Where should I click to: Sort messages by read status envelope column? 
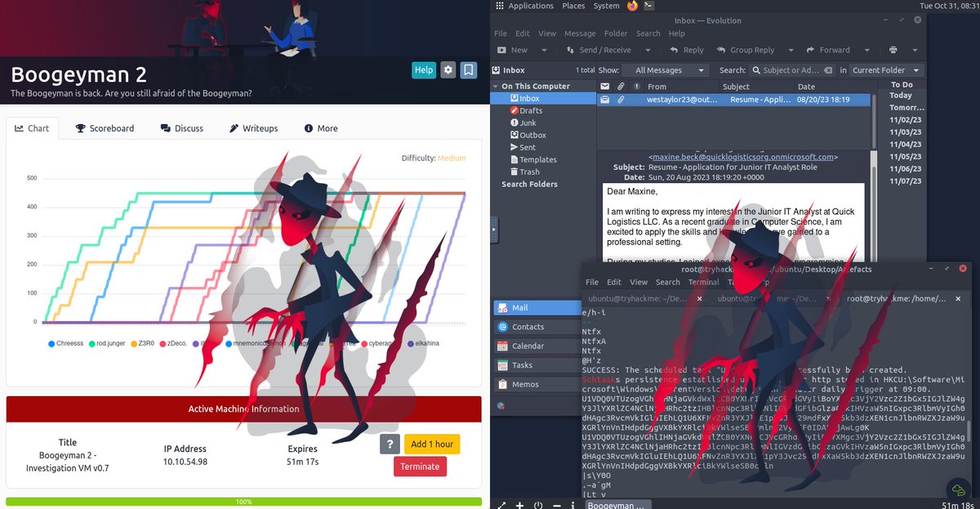604,86
